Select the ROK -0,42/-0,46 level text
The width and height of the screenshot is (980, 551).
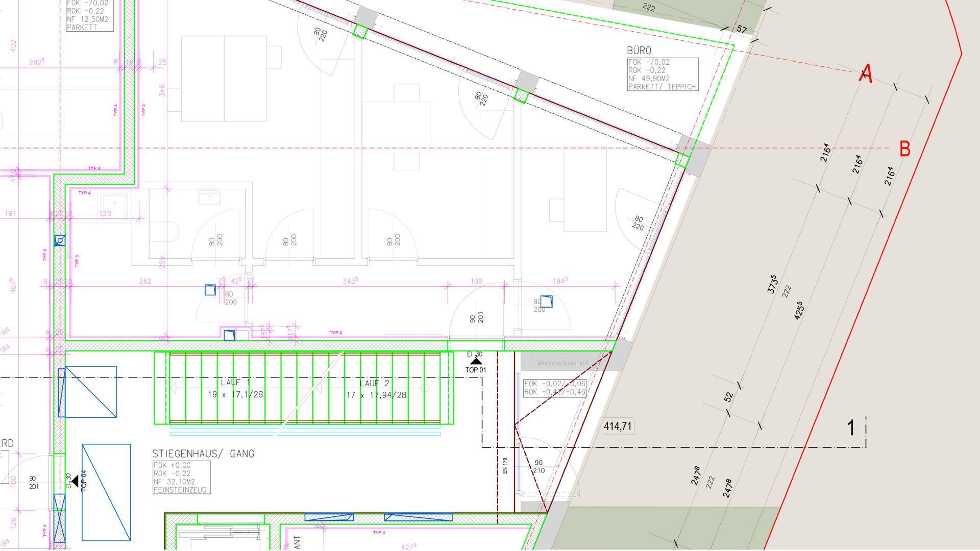(555, 392)
